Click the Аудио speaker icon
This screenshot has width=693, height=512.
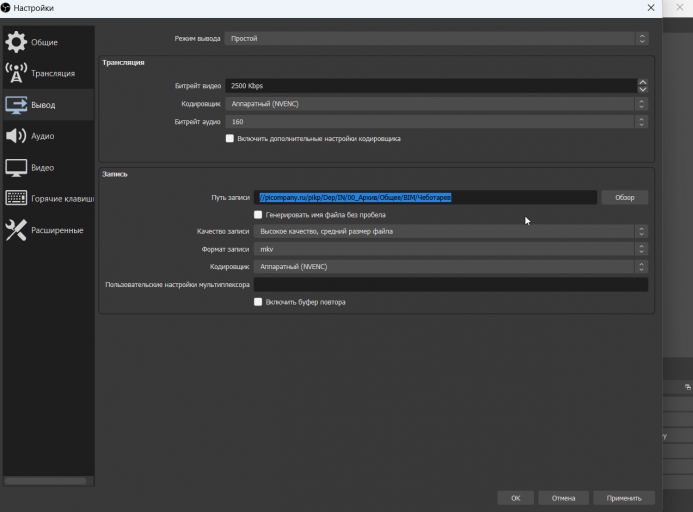coord(16,136)
